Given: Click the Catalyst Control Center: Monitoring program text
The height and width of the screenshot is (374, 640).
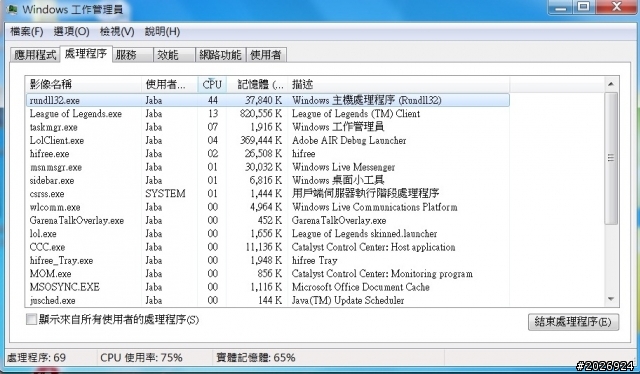Looking at the screenshot, I should 382,274.
